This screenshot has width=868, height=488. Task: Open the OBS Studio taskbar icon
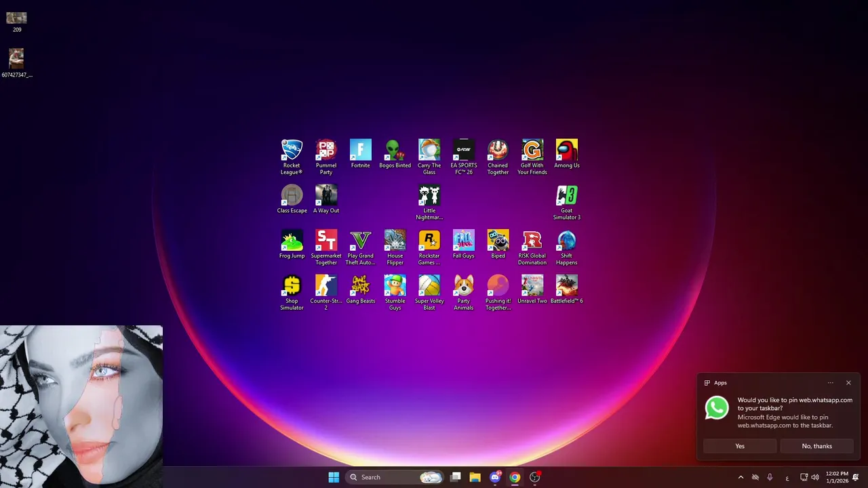tap(534, 477)
